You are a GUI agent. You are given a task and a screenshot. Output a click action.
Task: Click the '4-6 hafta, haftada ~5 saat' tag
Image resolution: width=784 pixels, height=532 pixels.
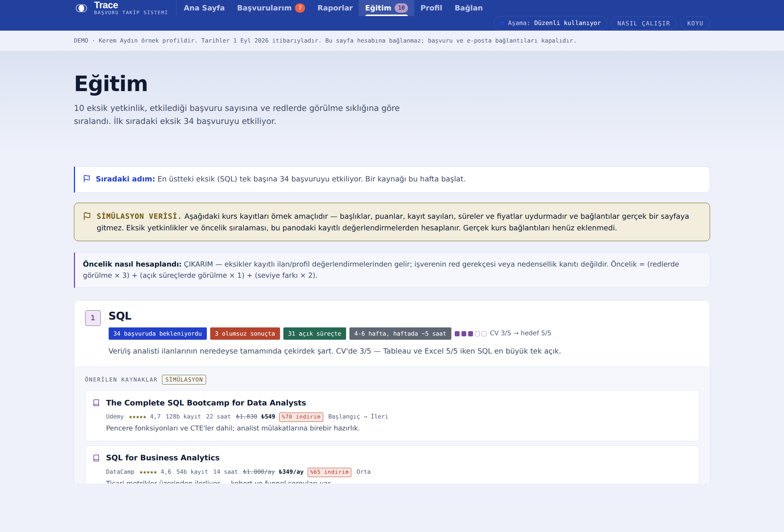[400, 333]
